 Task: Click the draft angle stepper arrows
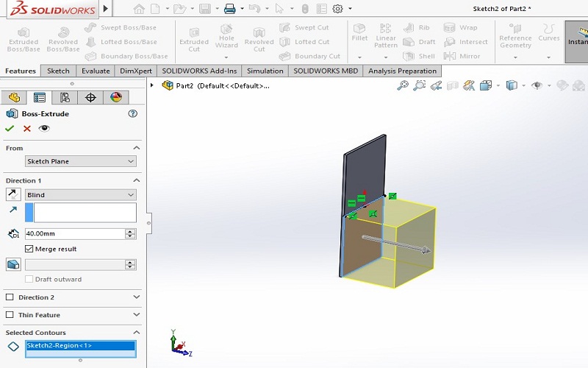coord(130,264)
